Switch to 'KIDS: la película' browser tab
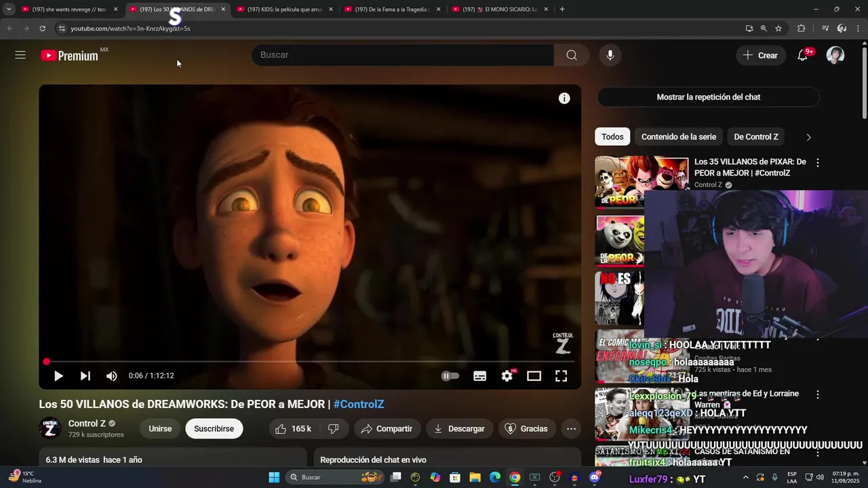This screenshot has width=868, height=488. point(285,9)
